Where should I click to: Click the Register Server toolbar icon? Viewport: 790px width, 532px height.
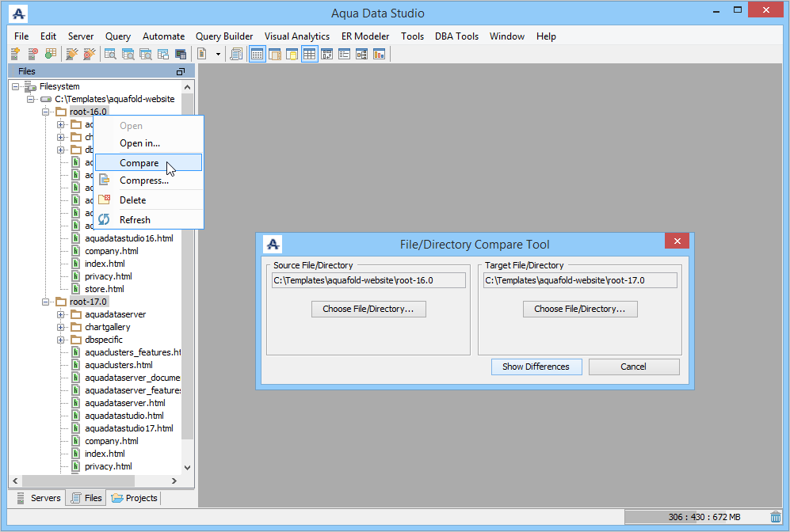(16, 54)
